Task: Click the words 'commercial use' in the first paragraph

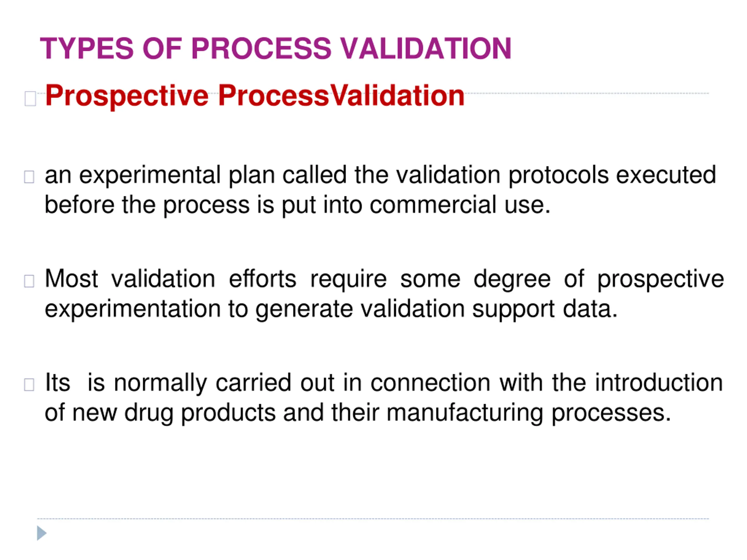Action: coord(460,205)
